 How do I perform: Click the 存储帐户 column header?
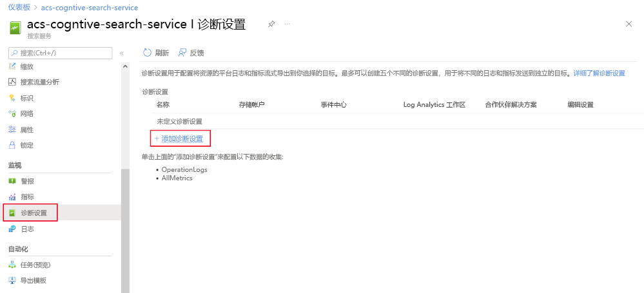[x=252, y=104]
